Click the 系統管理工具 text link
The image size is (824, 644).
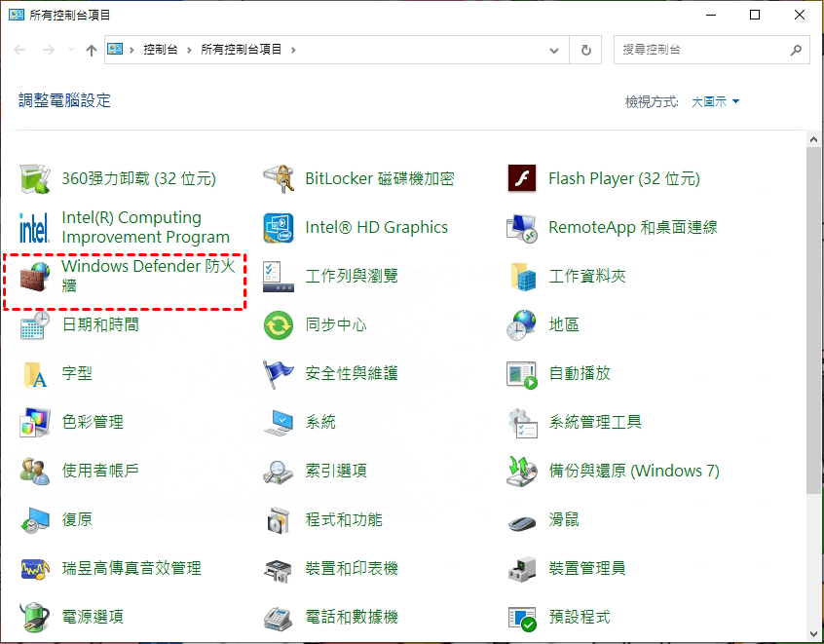point(595,422)
